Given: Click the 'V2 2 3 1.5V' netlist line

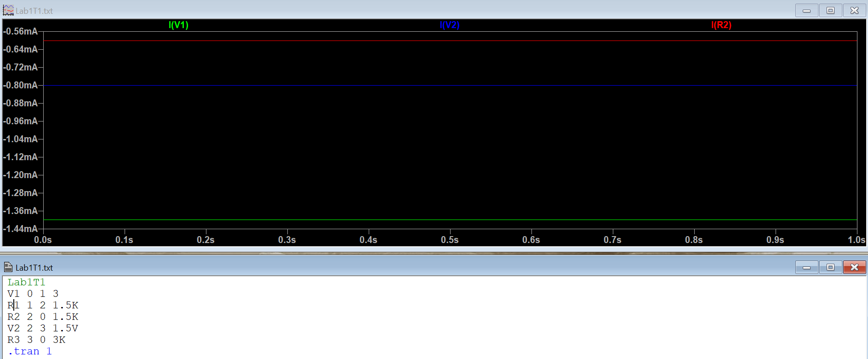Looking at the screenshot, I should coord(43,328).
